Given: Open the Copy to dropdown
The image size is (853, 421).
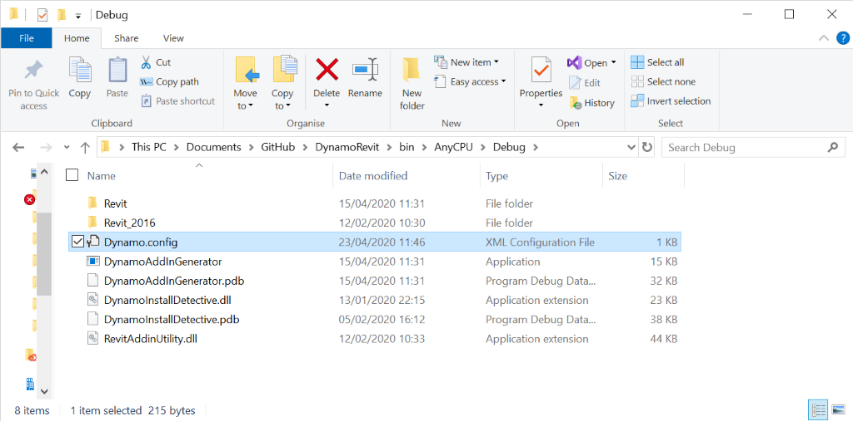Looking at the screenshot, I should [x=282, y=100].
